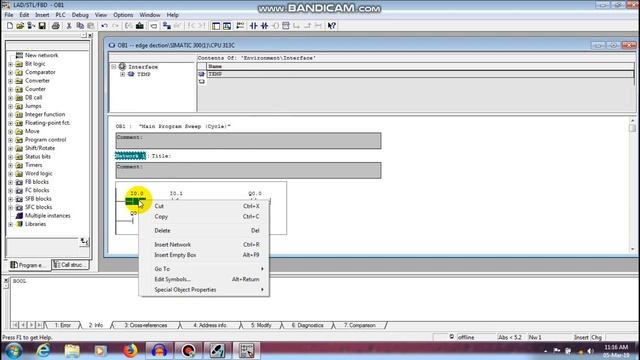Viewport: 640px width, 360px height.
Task: Expand the Libraries node
Action: 11,224
